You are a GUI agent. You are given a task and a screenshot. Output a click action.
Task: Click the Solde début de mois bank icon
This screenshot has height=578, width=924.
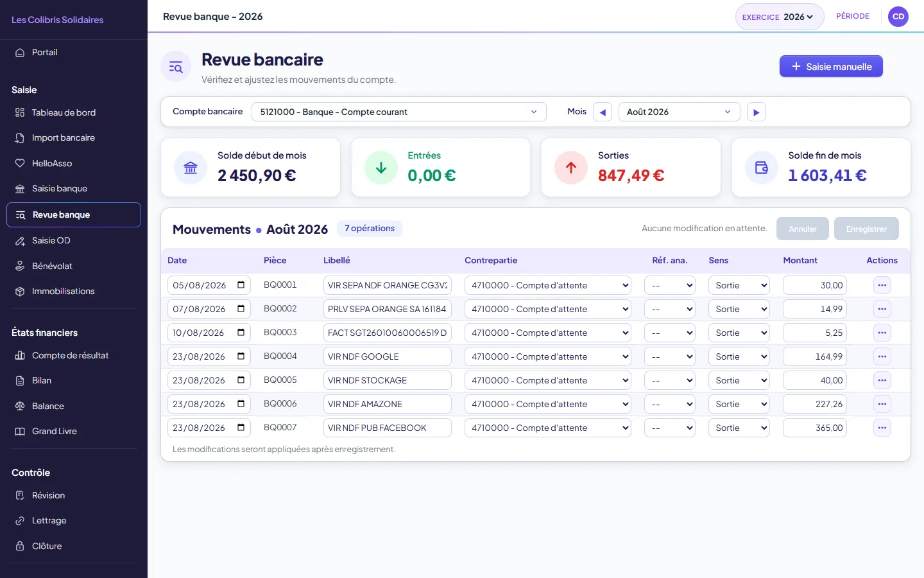tap(191, 168)
